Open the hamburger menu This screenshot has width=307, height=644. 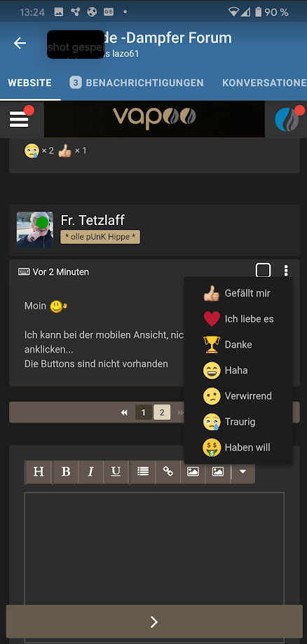[x=19, y=119]
